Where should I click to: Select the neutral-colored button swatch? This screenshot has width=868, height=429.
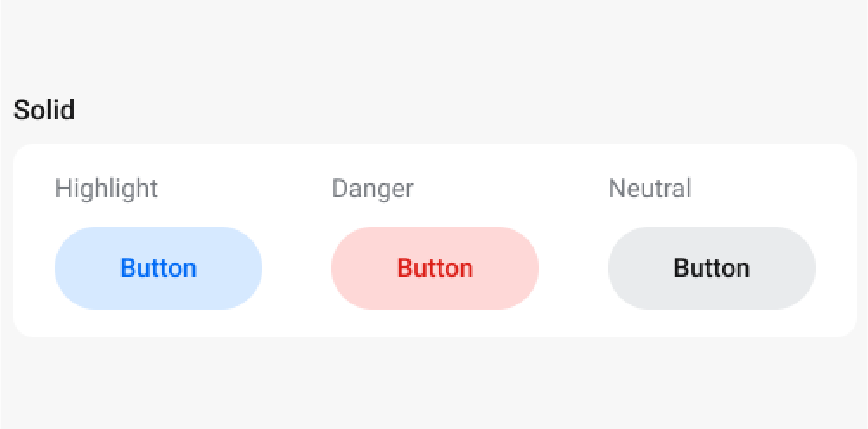(711, 268)
